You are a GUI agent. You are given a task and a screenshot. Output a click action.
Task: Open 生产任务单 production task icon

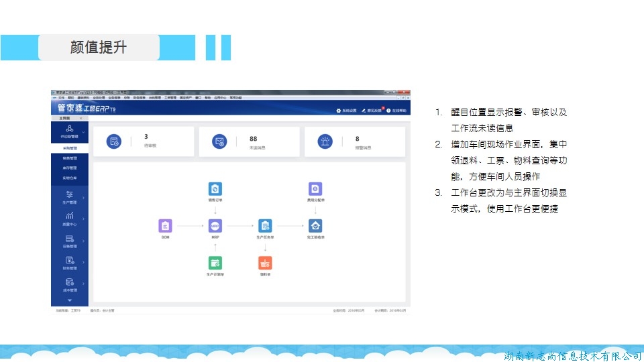(265, 226)
